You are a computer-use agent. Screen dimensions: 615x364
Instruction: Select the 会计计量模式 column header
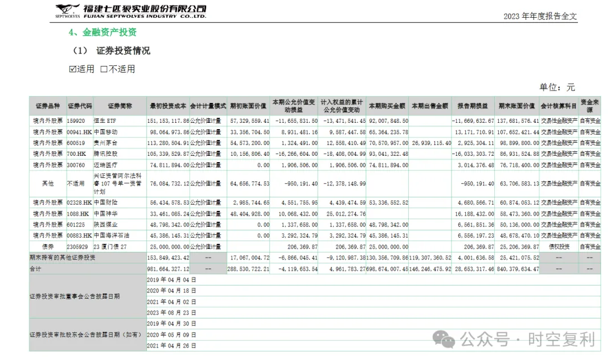coord(208,106)
